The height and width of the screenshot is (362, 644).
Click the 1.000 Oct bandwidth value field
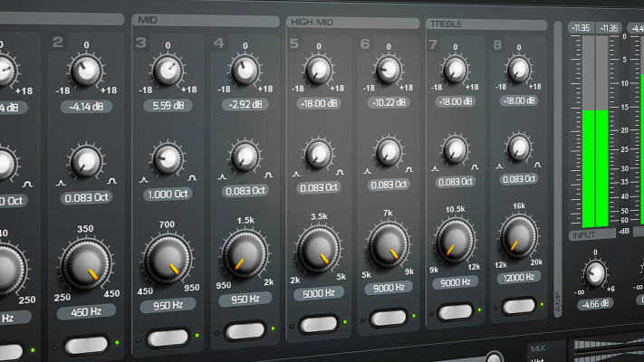[168, 195]
